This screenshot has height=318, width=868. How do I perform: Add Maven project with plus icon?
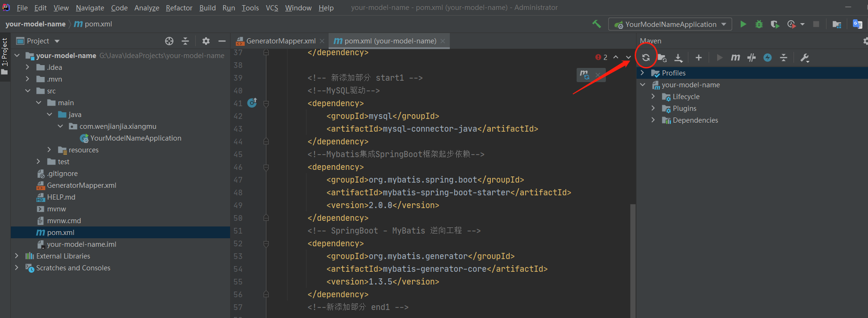699,58
